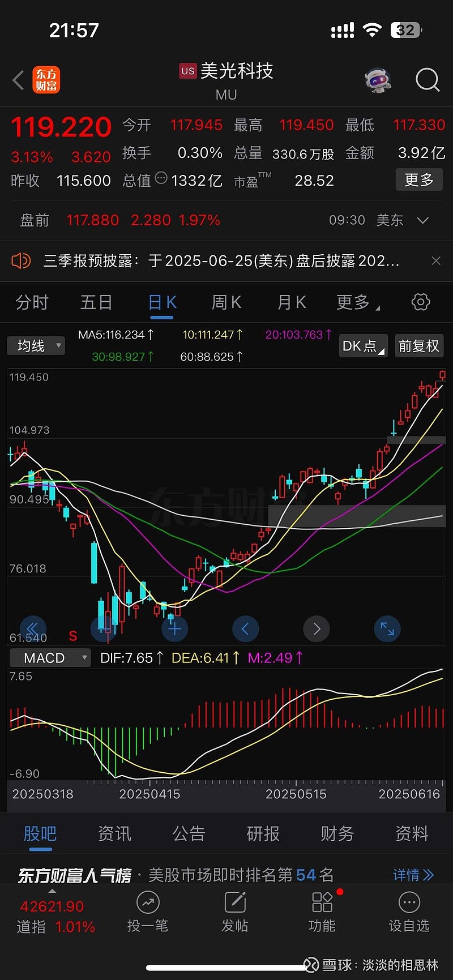
Task: Tap the red S marker on chart
Action: (x=73, y=636)
